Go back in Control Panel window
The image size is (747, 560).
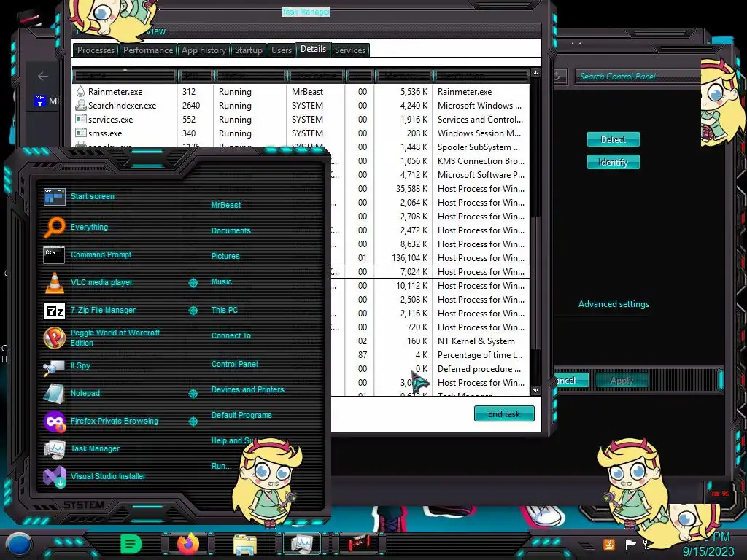pos(43,76)
